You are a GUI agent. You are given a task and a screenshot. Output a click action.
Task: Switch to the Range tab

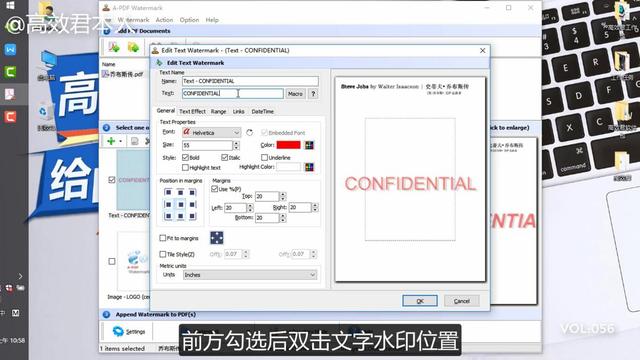point(218,111)
